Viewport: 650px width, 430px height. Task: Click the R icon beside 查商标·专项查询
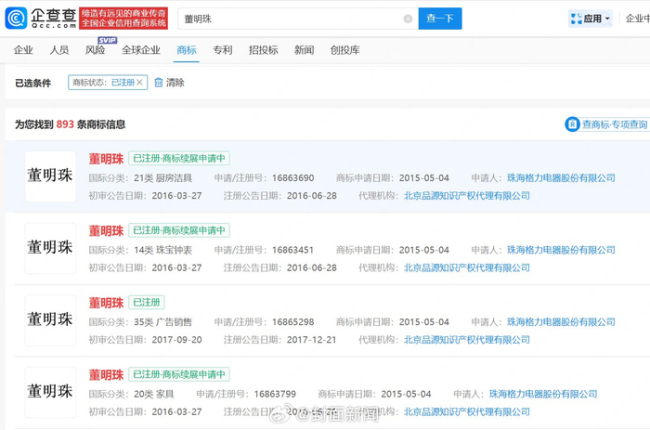[572, 124]
